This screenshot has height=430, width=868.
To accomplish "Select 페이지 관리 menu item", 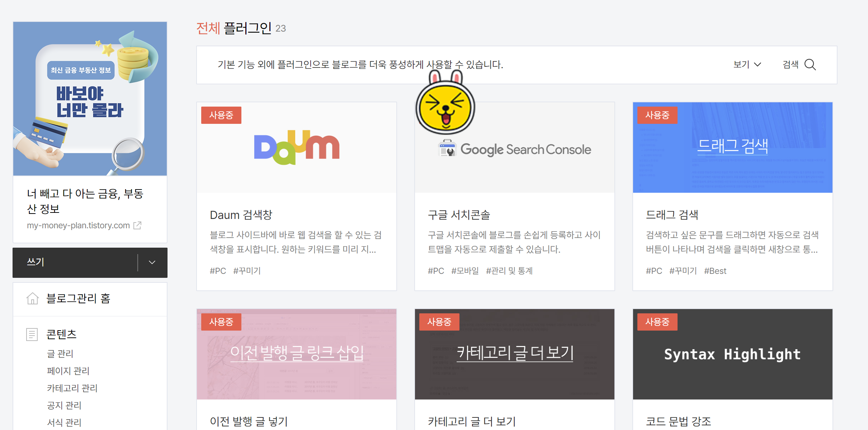I will pos(68,371).
